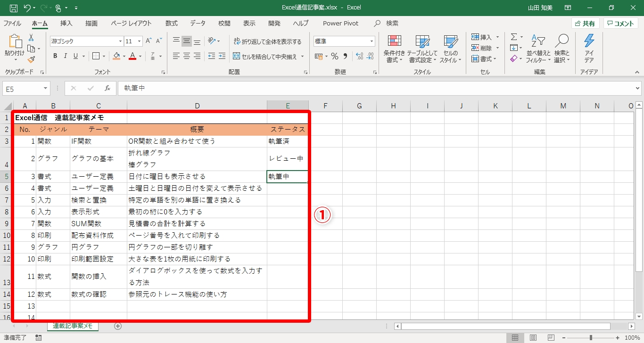
Task: Click the 挿入 (Insert) cells button
Action: (x=485, y=37)
